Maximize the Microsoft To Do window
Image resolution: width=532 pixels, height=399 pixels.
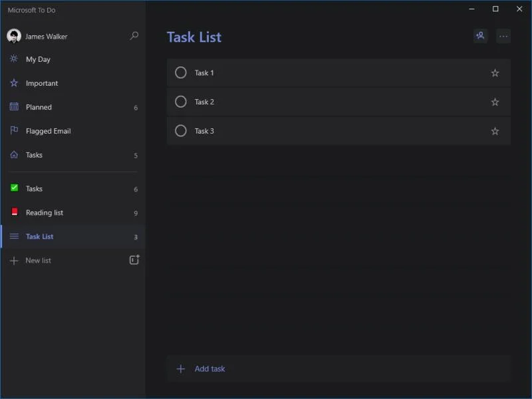click(495, 9)
